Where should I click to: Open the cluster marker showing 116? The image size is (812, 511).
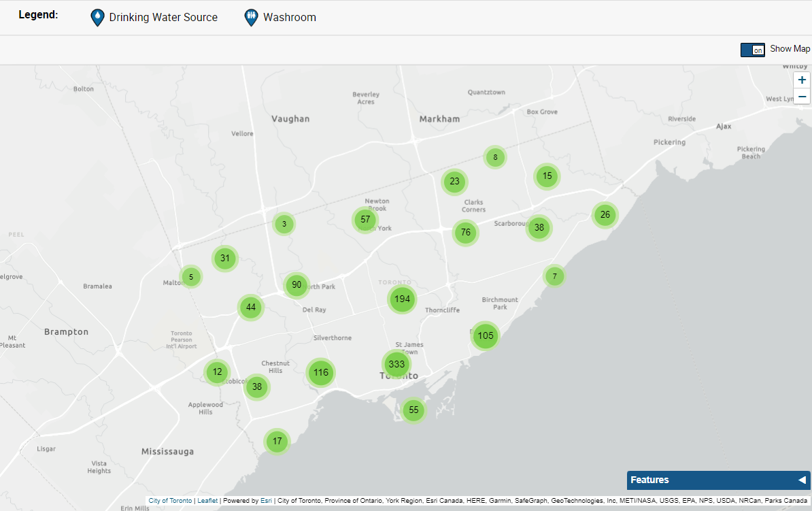tap(320, 373)
